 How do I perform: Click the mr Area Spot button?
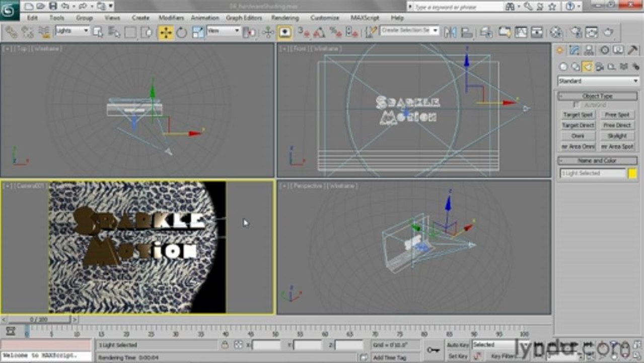click(617, 146)
